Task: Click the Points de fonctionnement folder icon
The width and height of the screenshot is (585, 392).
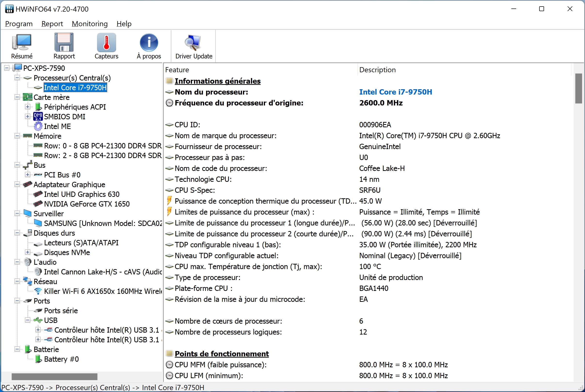Action: pyautogui.click(x=169, y=353)
